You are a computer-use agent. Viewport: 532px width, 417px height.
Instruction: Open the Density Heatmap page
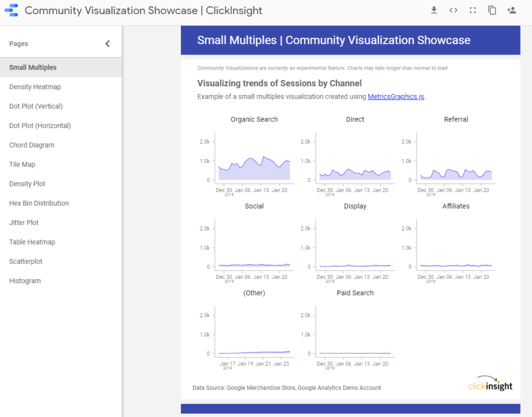[34, 87]
